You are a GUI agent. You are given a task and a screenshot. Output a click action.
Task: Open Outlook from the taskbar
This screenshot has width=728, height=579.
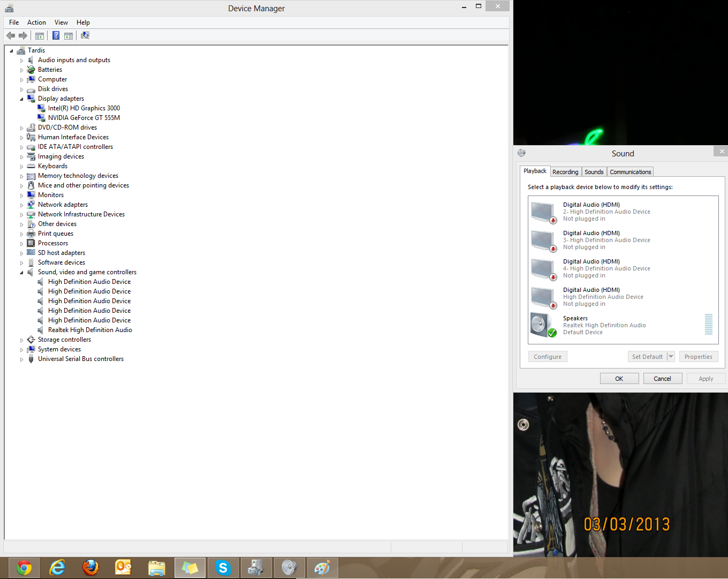coord(124,568)
